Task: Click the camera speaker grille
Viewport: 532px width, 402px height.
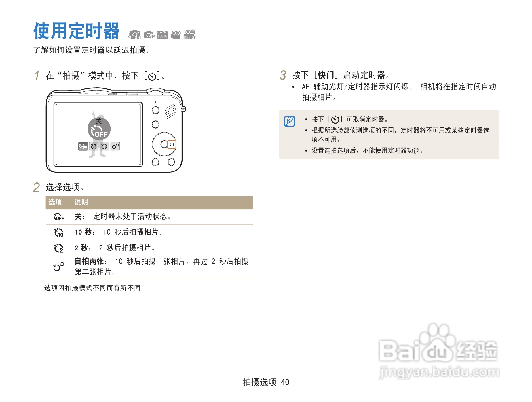Action: 170,111
